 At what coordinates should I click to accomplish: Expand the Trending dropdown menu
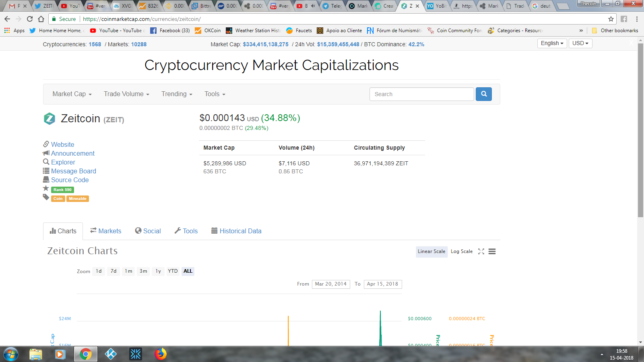click(x=177, y=94)
